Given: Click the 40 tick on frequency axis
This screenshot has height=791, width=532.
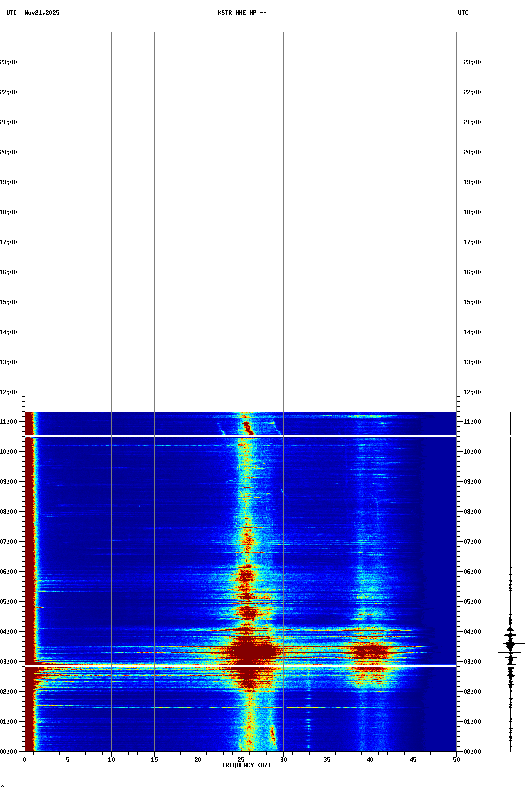Looking at the screenshot, I should coord(370,759).
